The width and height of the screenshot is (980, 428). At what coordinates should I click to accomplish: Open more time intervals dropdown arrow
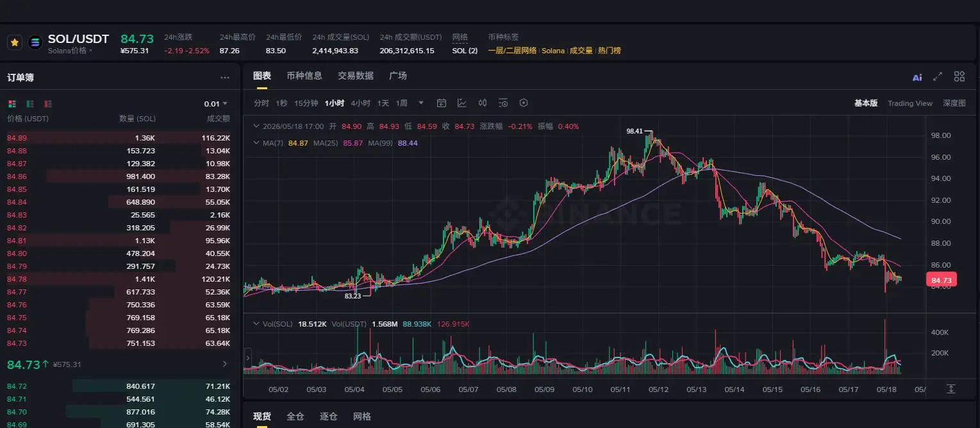coord(421,103)
